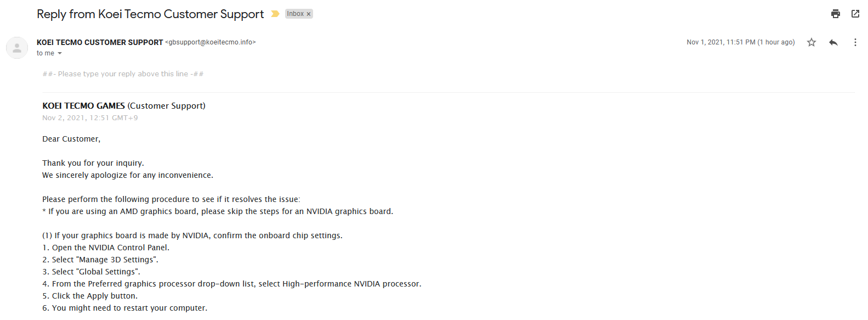Click the "Dear Customer," greeting
868x320 pixels.
pos(71,139)
